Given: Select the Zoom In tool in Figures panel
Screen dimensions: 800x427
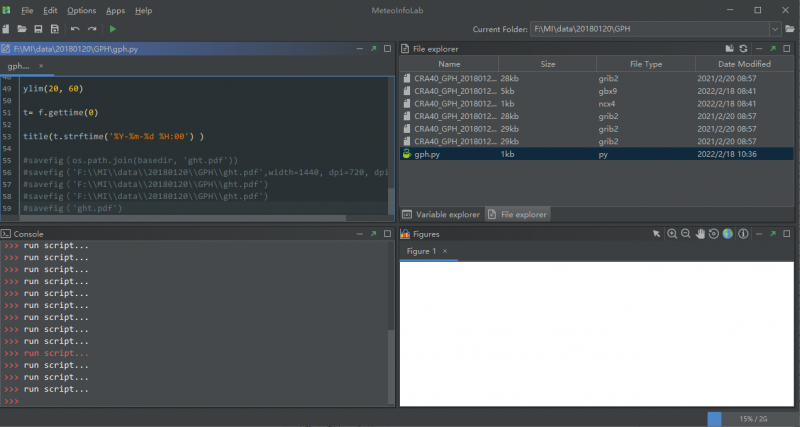Looking at the screenshot, I should (672, 233).
